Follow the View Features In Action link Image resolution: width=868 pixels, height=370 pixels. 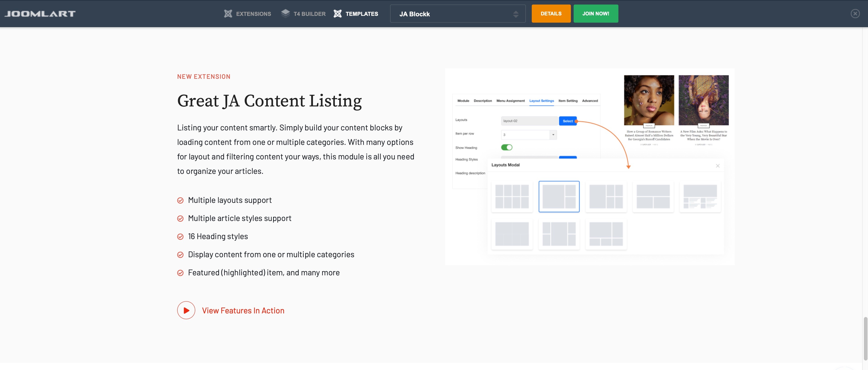point(243,311)
